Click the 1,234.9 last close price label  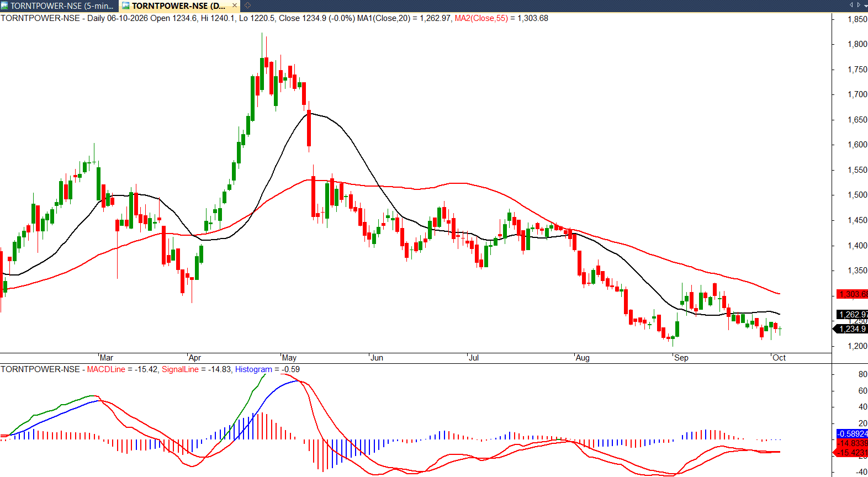click(851, 329)
